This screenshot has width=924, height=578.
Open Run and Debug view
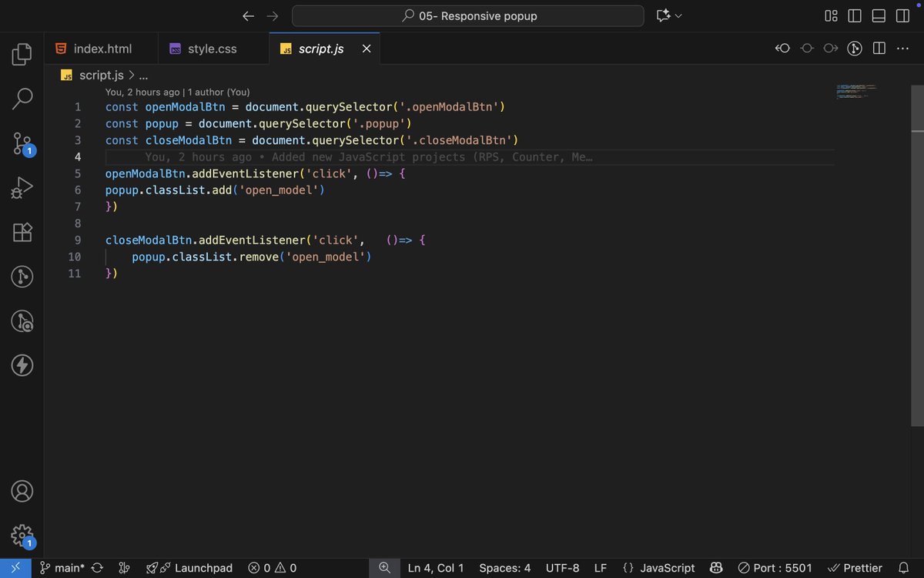tap(22, 188)
